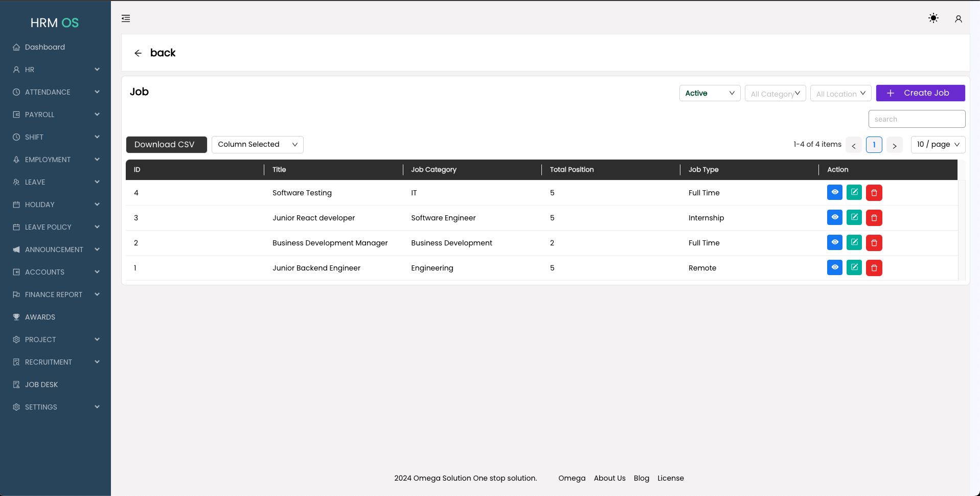The height and width of the screenshot is (496, 980).
Task: Delete the Junior Backend Engineer job
Action: pyautogui.click(x=874, y=268)
